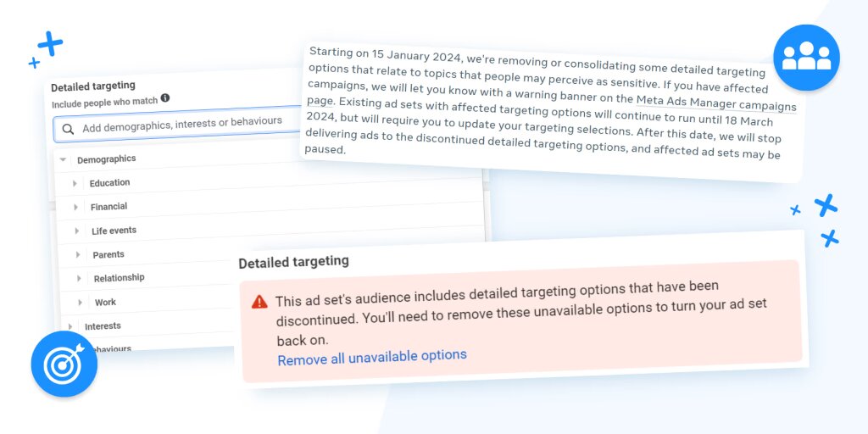Click the Detailed targeting heading in warning panel
Screen dimensions: 868x434
(293, 262)
